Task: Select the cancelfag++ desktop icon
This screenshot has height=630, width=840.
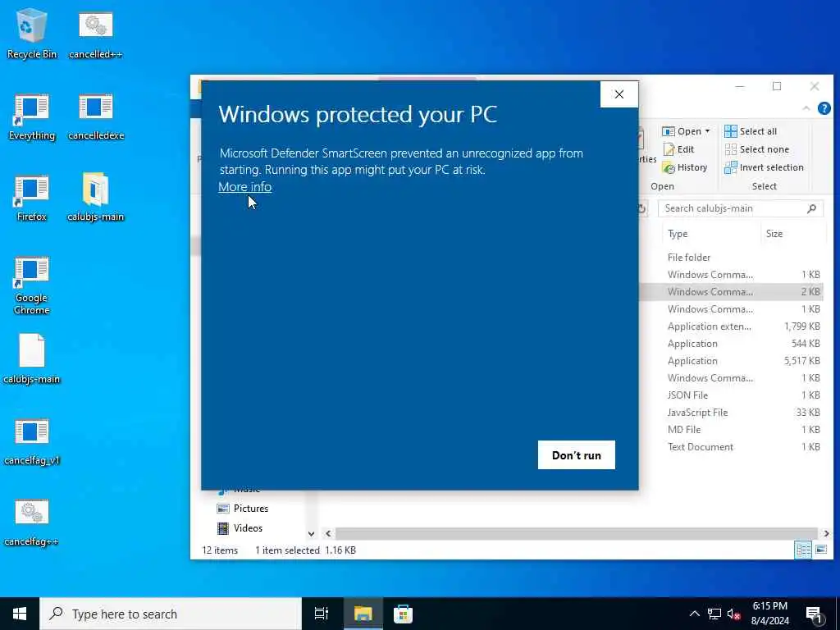Action: (x=32, y=523)
